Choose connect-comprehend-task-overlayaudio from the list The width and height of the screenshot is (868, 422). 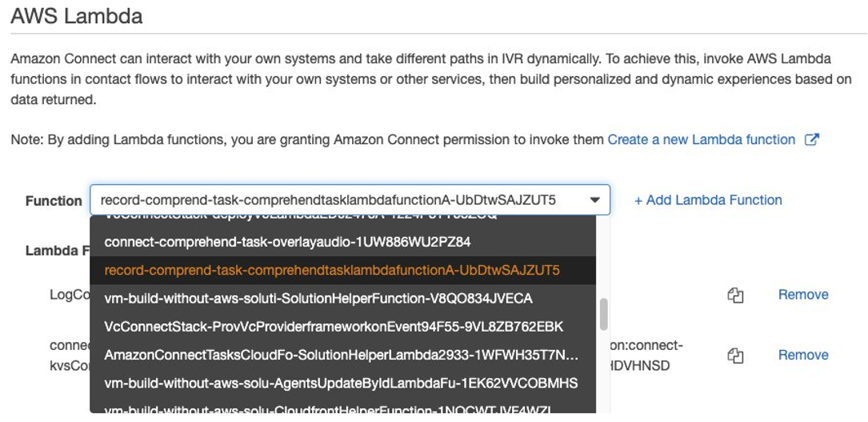[342, 242]
